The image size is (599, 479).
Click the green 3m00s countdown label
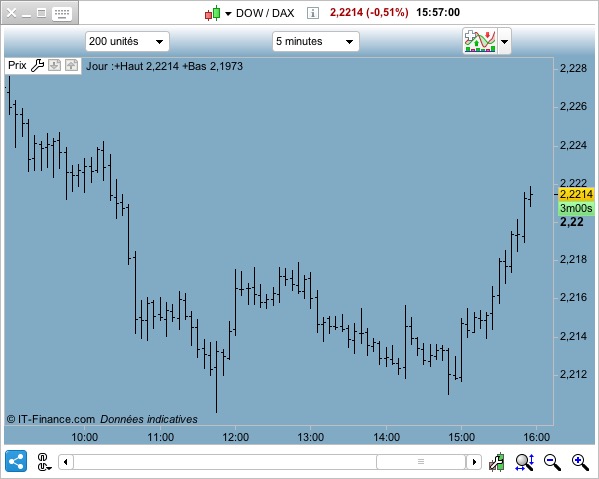[x=576, y=208]
